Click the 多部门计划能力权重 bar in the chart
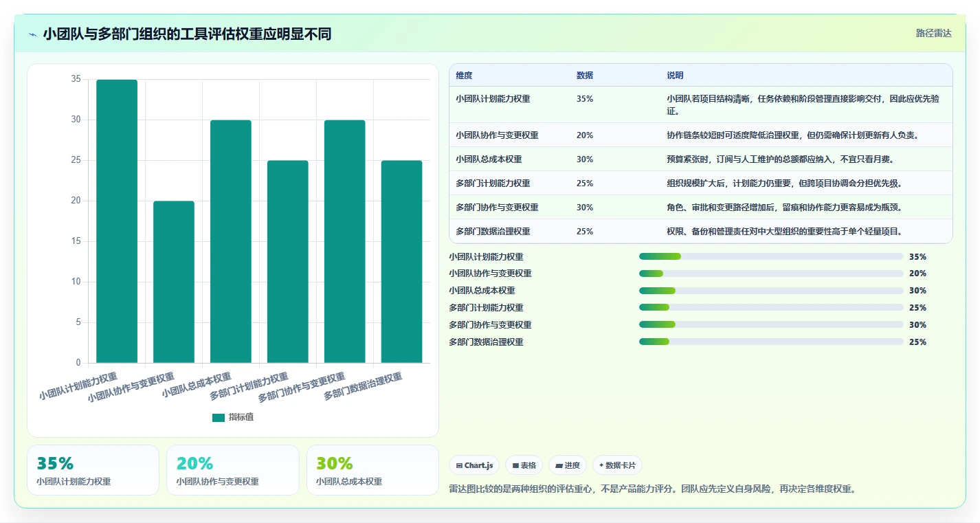Viewport: 980px width, 523px height. (x=288, y=262)
